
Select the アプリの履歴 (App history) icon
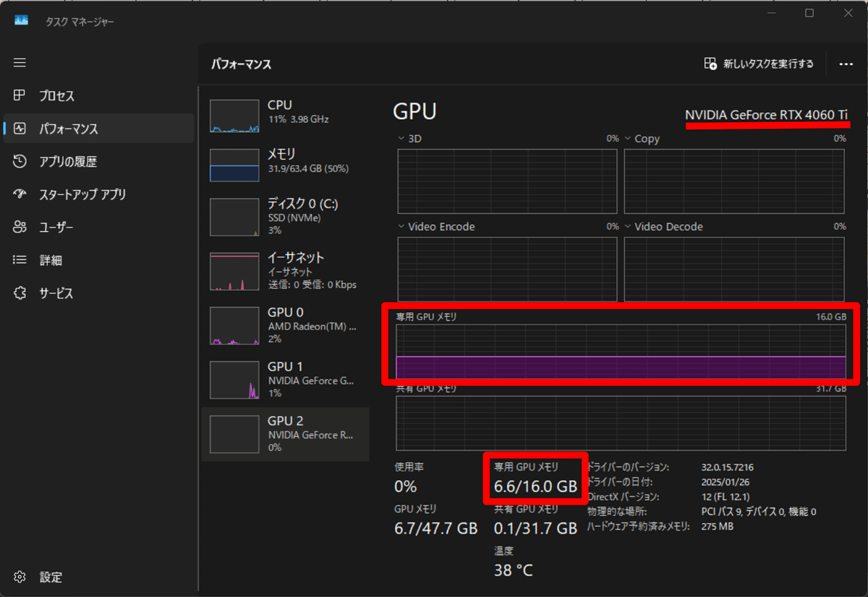click(21, 161)
